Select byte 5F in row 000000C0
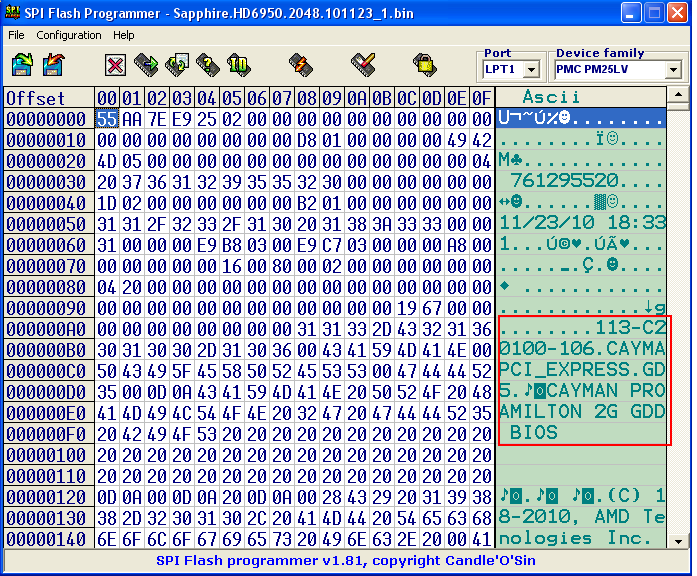Viewport: 697px width, 576px height. [182, 371]
